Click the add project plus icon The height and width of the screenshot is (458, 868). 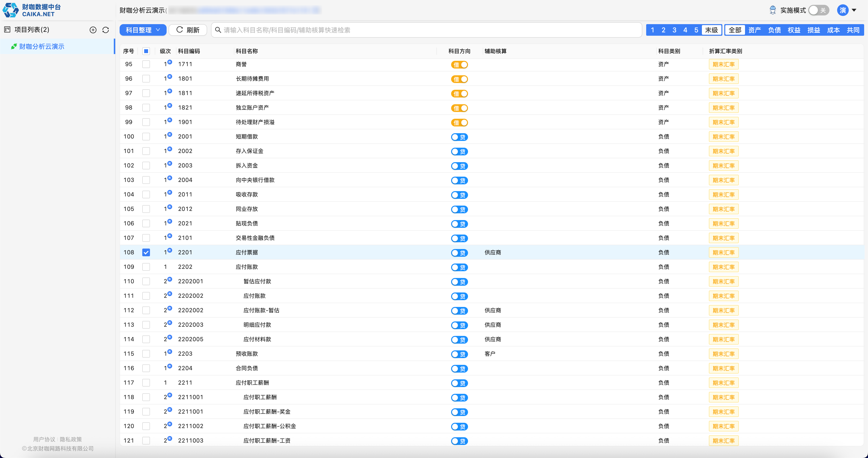point(93,30)
